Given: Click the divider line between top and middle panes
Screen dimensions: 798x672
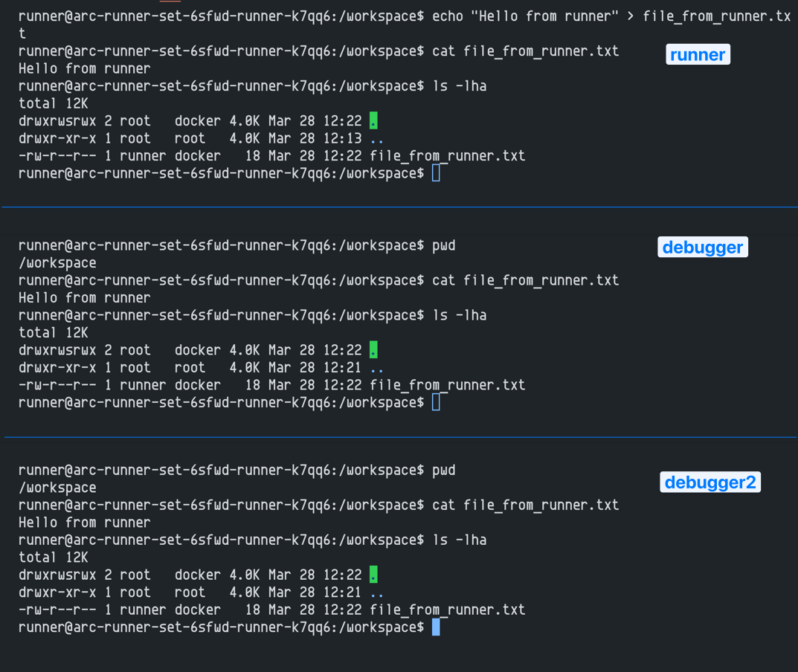Looking at the screenshot, I should [399, 206].
